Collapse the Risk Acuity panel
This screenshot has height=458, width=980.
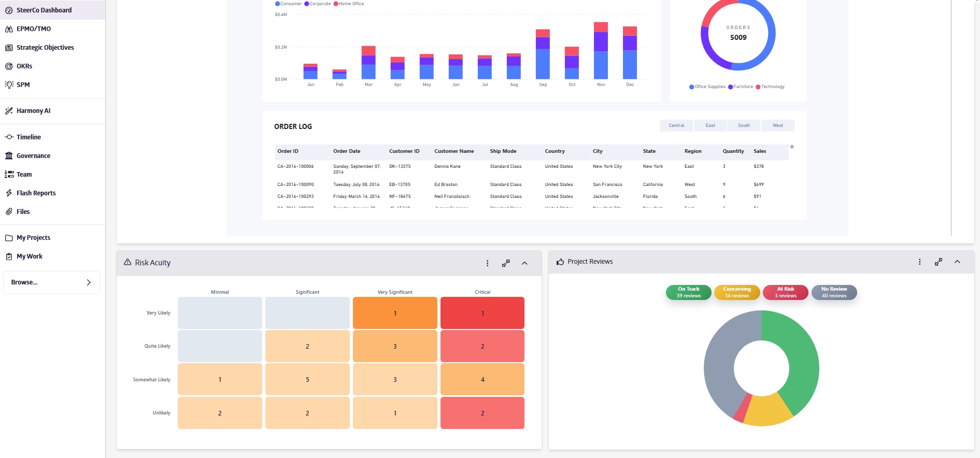click(524, 263)
